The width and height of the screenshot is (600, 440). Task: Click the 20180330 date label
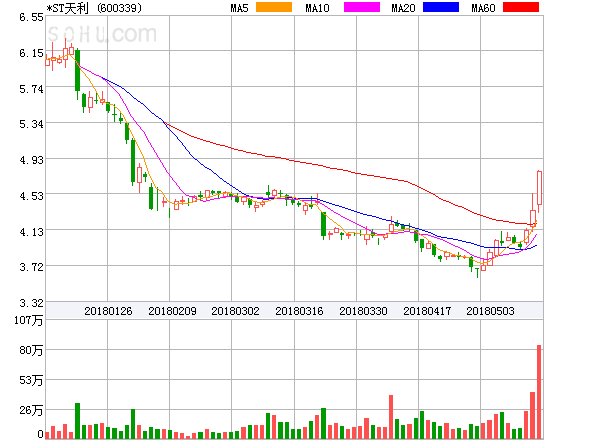pos(363,311)
